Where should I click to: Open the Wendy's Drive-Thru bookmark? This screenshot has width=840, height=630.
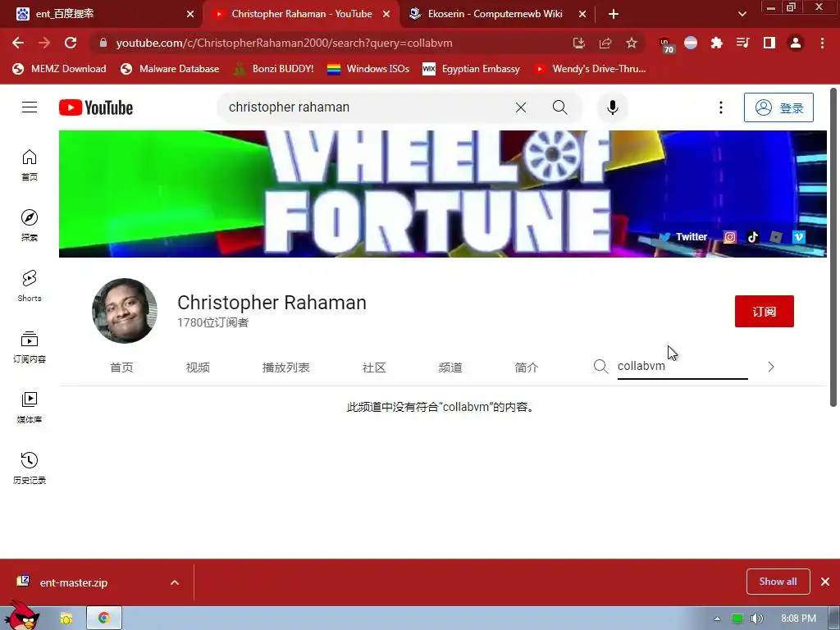pyautogui.click(x=590, y=69)
